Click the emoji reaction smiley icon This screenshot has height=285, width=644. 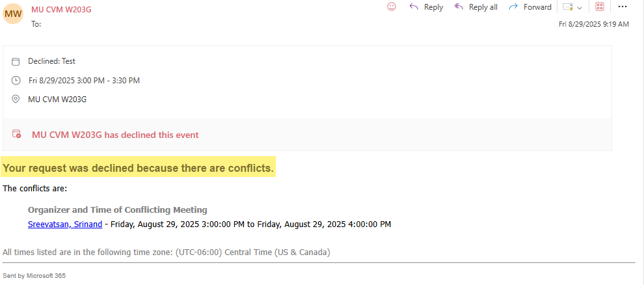[392, 7]
